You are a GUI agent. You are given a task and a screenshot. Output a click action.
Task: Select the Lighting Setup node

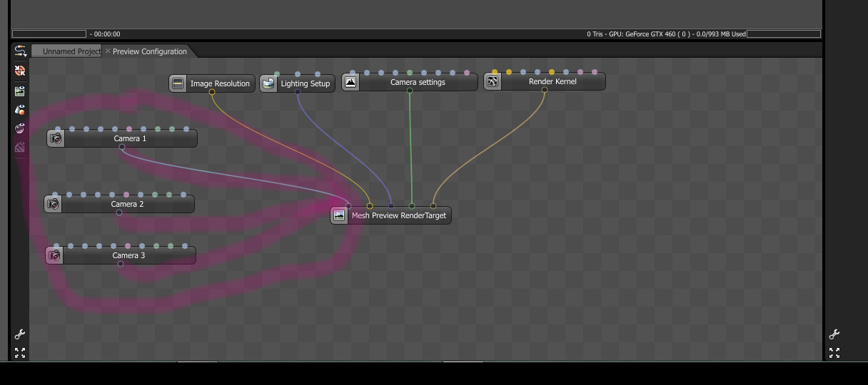(297, 83)
